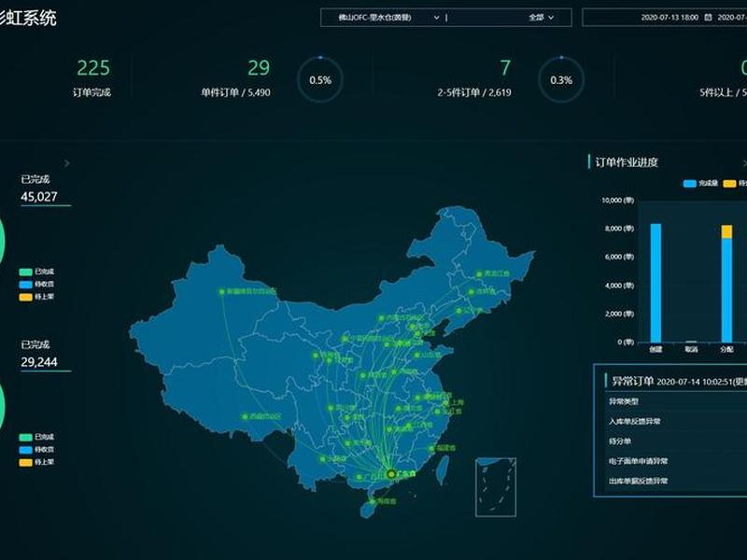Click the blue 创建 bar in chart
This screenshot has width=747, height=560.
(x=656, y=283)
